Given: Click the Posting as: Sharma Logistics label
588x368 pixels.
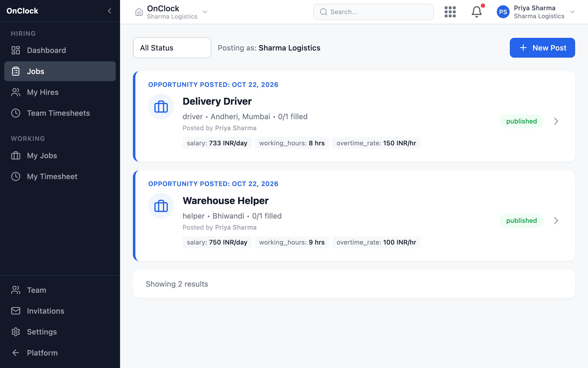Looking at the screenshot, I should click(269, 48).
